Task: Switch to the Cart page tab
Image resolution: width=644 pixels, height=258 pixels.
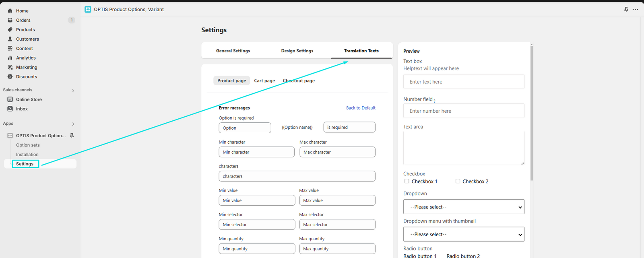Action: [x=264, y=80]
